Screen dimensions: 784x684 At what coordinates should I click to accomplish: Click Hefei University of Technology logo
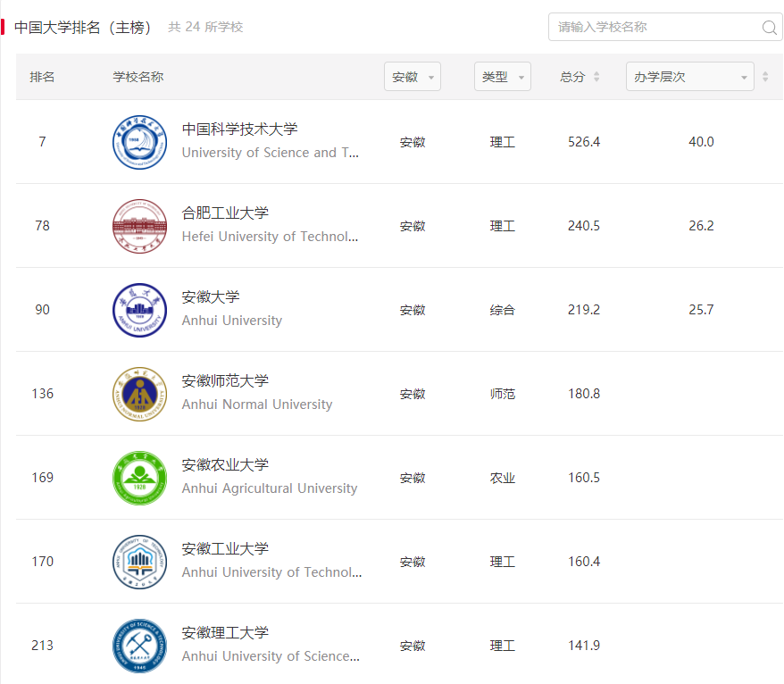(x=139, y=226)
